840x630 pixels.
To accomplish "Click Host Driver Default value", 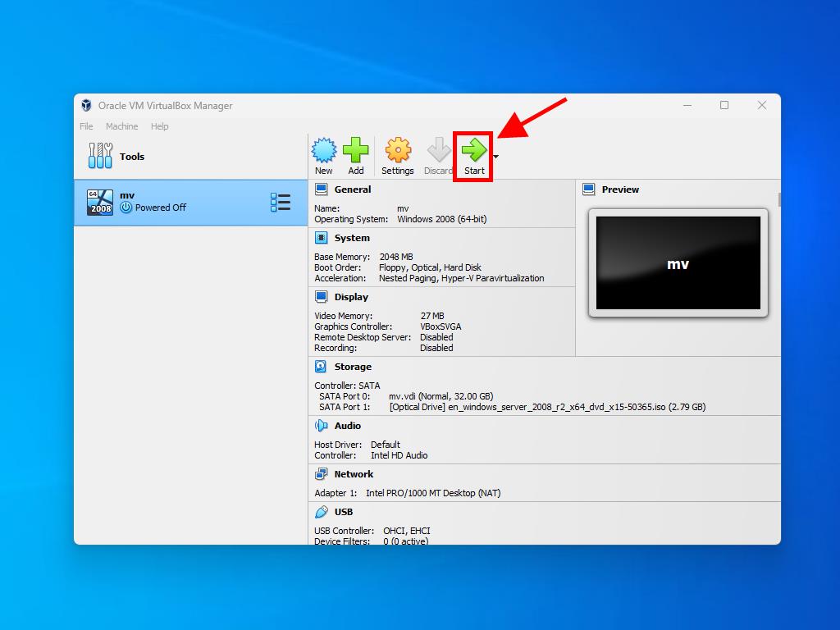I will point(386,445).
